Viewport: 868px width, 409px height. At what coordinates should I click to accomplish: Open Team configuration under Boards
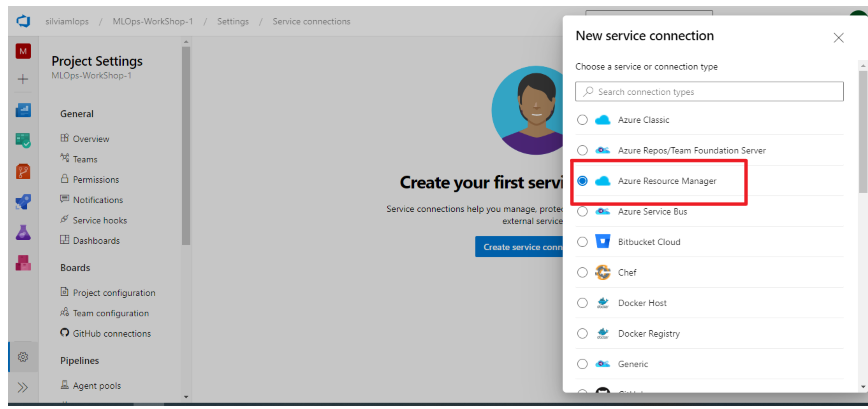[111, 313]
